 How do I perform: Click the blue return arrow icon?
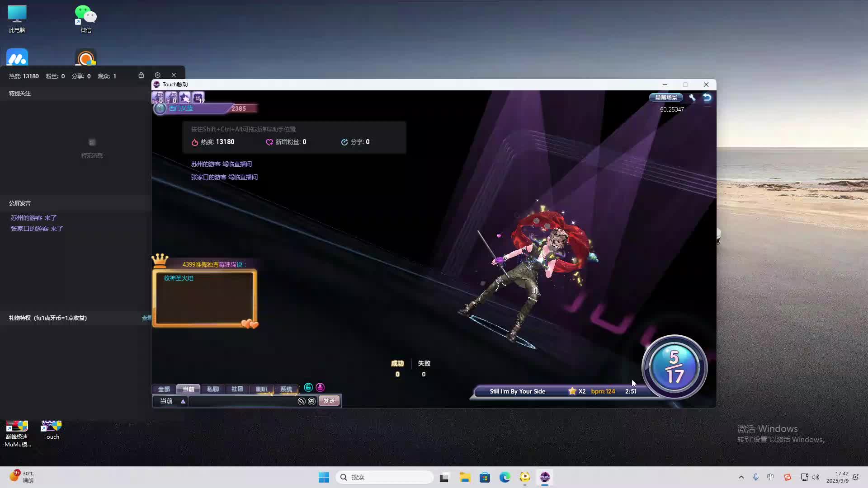click(x=707, y=98)
